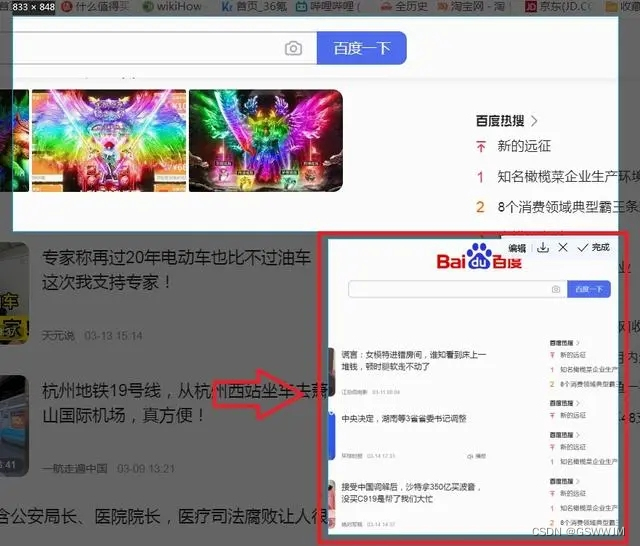Screen dimensions: 640x546
Task: Open hot search item 8个消费领域典型霸王条 on main page
Action: click(x=567, y=207)
